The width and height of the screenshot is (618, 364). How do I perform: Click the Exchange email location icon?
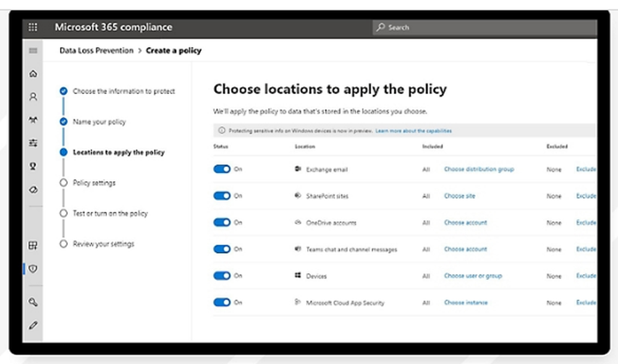coord(298,169)
